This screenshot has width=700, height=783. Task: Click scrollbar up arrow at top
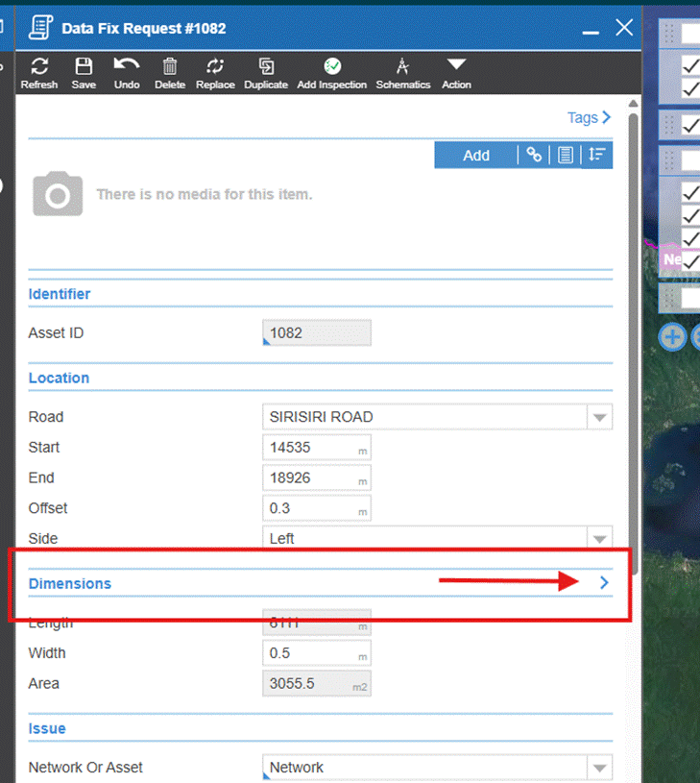(x=633, y=104)
